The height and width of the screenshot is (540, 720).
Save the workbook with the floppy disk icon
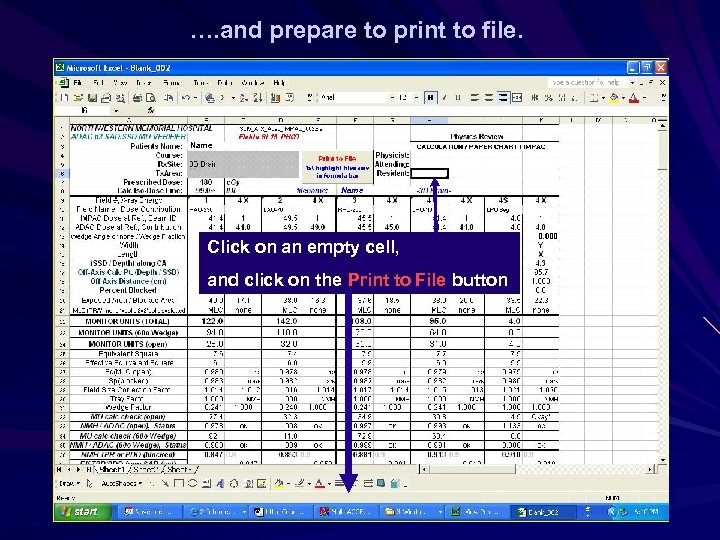pyautogui.click(x=92, y=97)
